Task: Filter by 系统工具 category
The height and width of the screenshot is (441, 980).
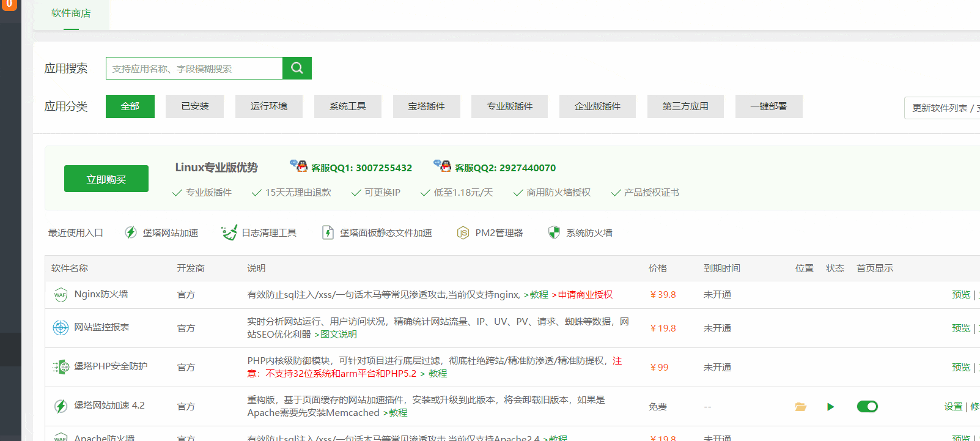Action: 348,106
